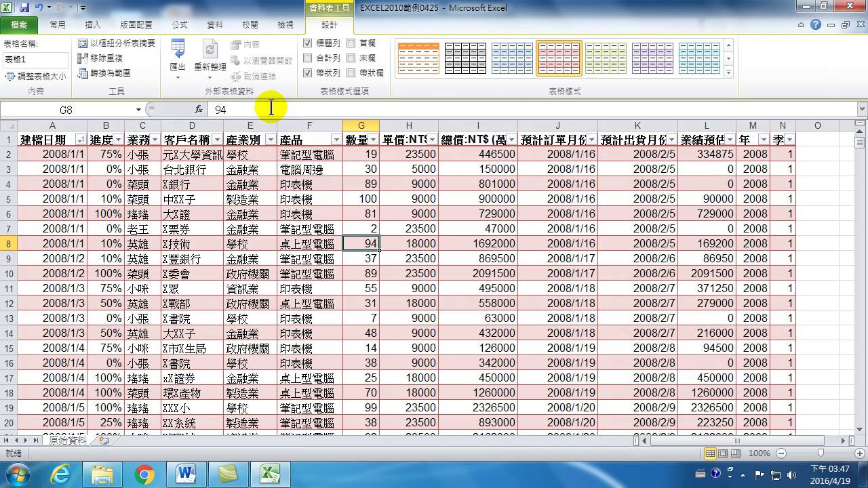Open the 業務 column filter dropdown
Image resolution: width=868 pixels, height=488 pixels.
coord(155,140)
